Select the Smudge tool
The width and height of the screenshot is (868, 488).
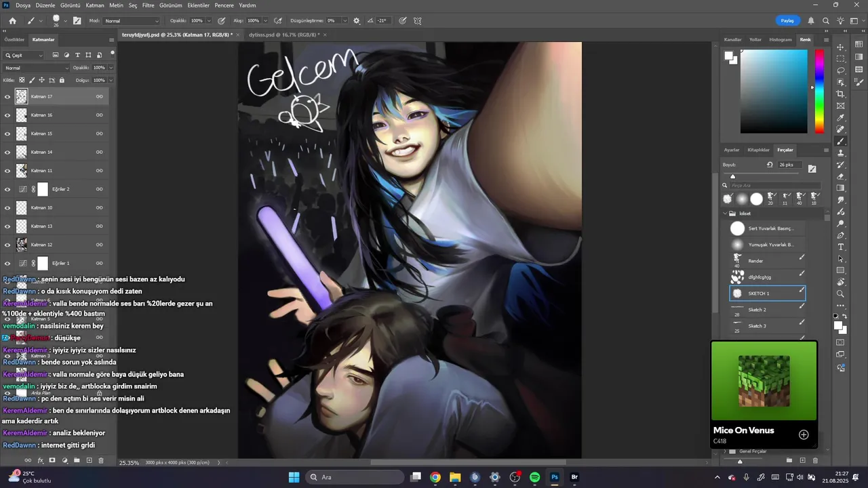[x=841, y=201]
